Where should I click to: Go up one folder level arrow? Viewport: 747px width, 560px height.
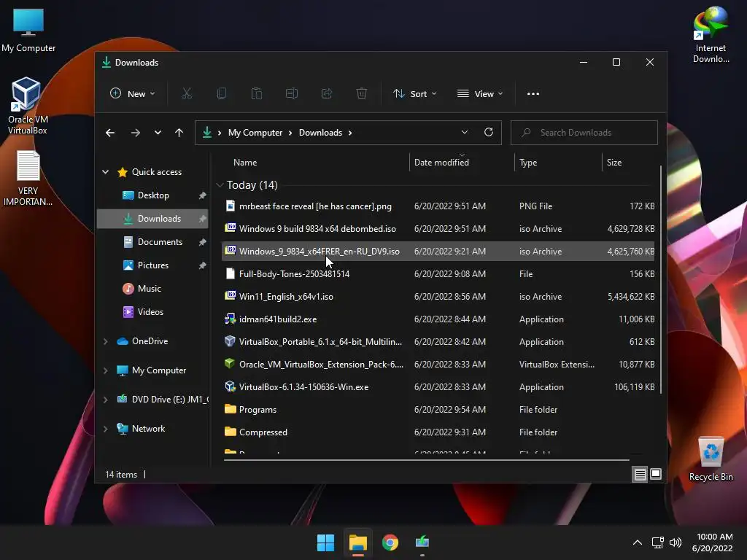coord(179,133)
